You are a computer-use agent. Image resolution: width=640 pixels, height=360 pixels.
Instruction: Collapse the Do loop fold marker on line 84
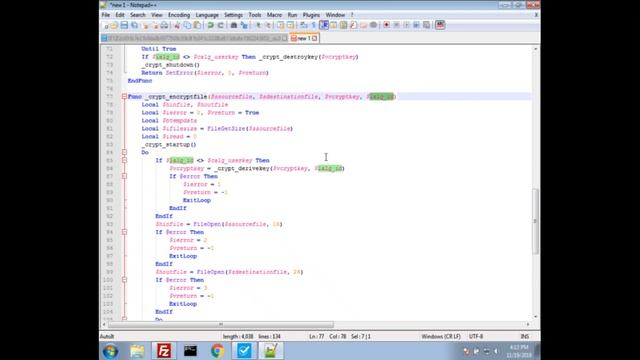click(124, 152)
